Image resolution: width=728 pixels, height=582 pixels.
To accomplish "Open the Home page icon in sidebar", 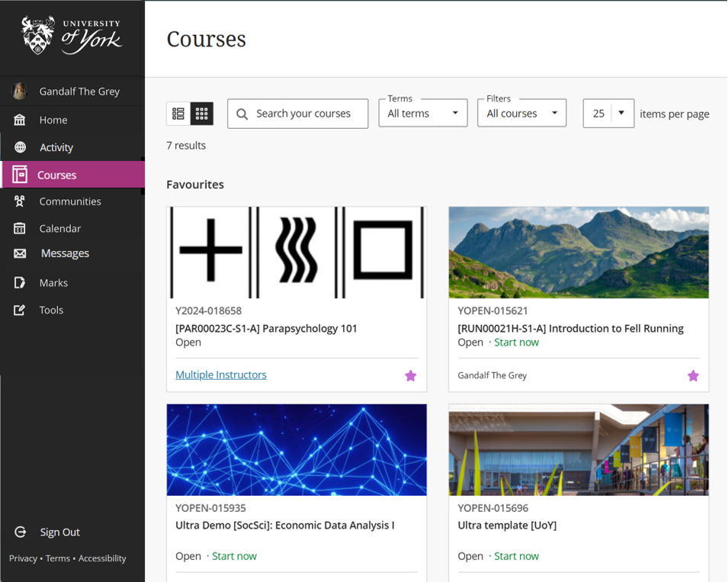I will (20, 120).
